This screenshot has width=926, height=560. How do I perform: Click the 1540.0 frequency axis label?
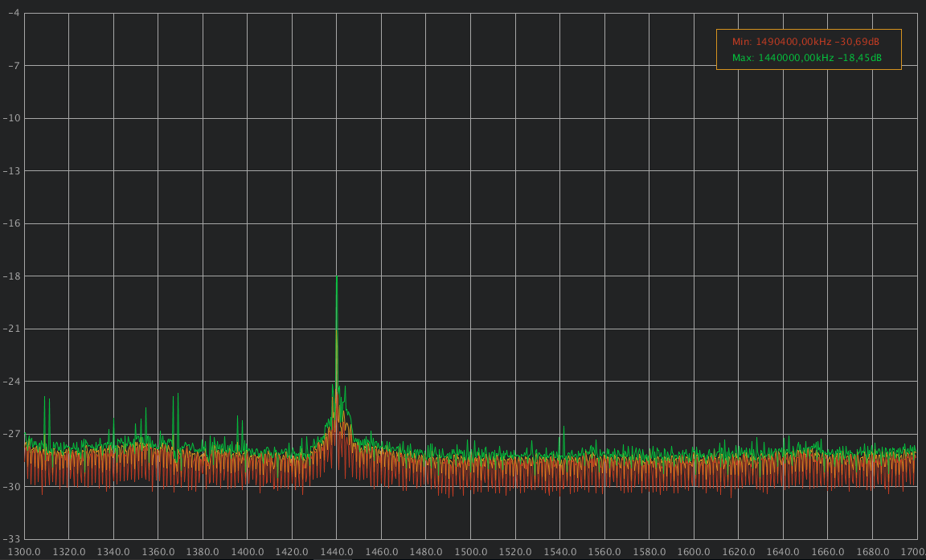click(559, 552)
